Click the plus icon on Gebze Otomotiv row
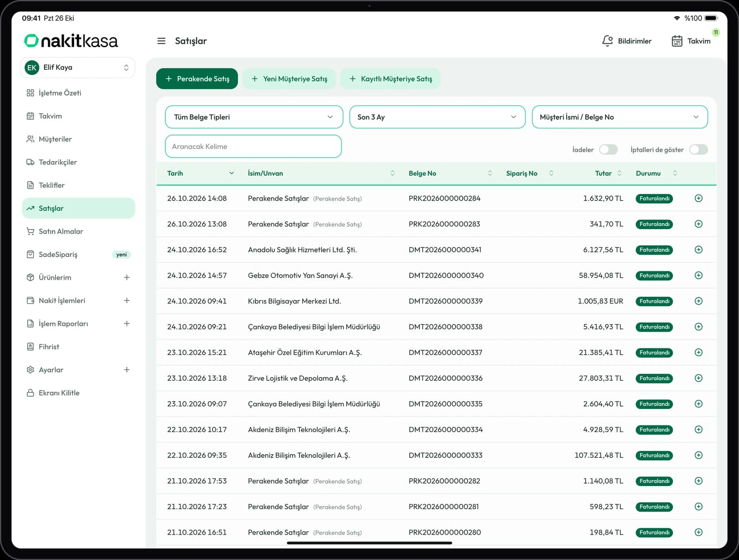The width and height of the screenshot is (739, 560). pos(698,275)
